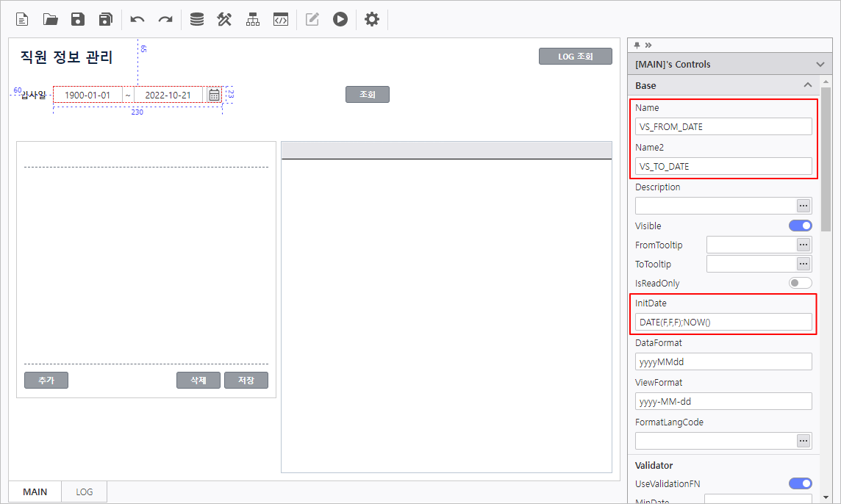
Task: Open the Description ellipsis editor button
Action: coord(804,206)
